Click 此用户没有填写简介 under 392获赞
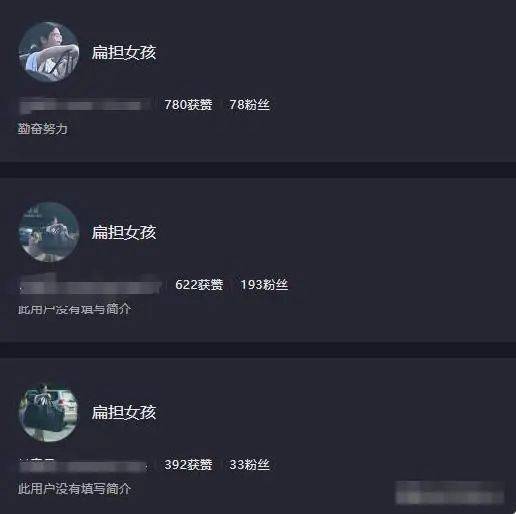The image size is (516, 514). (x=74, y=489)
